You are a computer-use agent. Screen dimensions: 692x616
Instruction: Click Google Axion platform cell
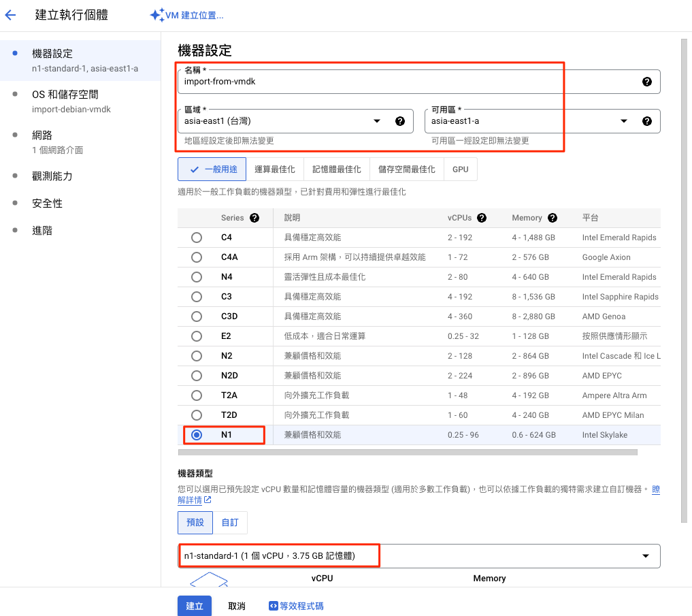tap(606, 257)
